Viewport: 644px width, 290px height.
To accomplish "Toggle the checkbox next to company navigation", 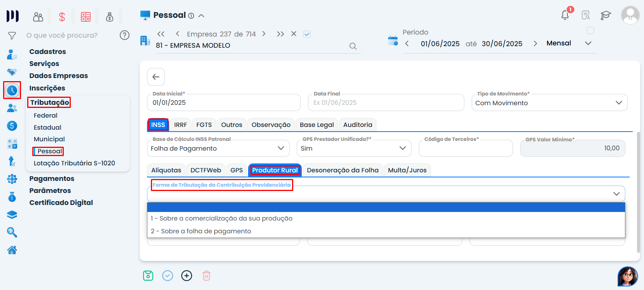I will click(x=307, y=34).
